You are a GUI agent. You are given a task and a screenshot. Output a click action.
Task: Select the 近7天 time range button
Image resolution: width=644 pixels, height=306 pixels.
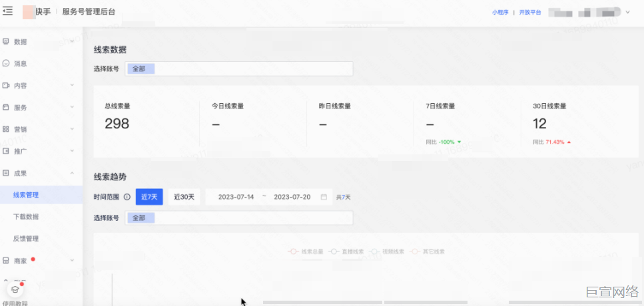click(149, 197)
